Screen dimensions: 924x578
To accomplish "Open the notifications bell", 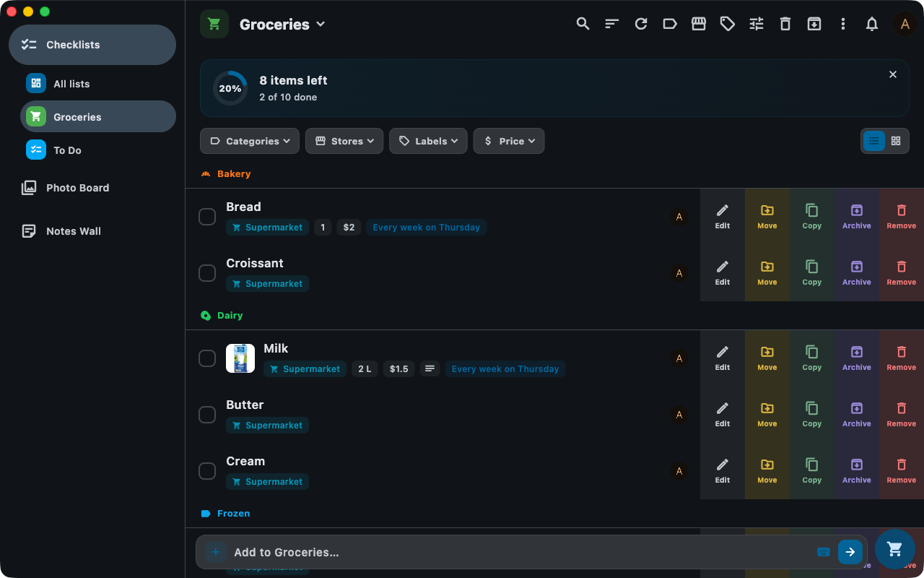I will [x=871, y=24].
